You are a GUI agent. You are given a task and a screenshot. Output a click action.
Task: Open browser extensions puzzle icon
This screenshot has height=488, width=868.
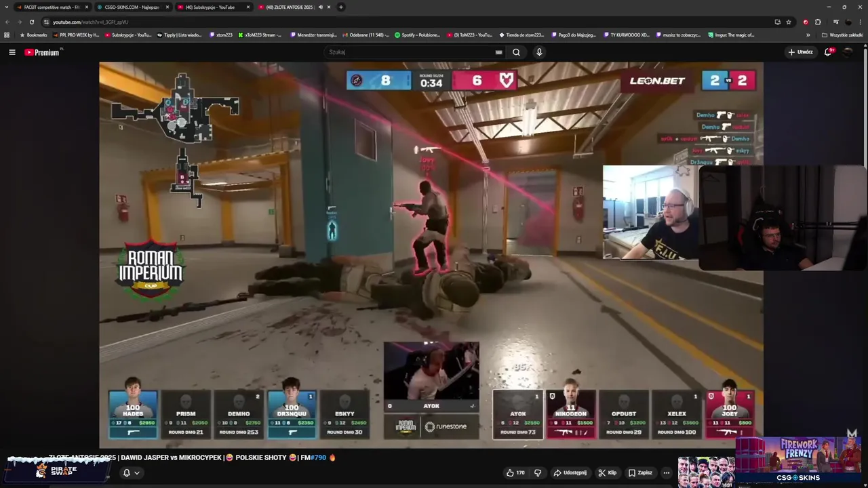coord(818,22)
